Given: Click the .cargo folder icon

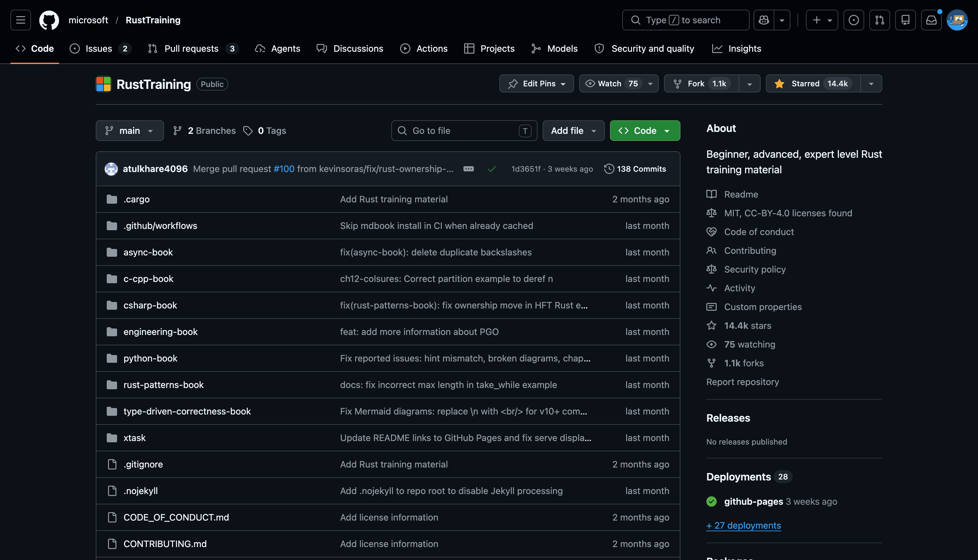Looking at the screenshot, I should coord(112,199).
